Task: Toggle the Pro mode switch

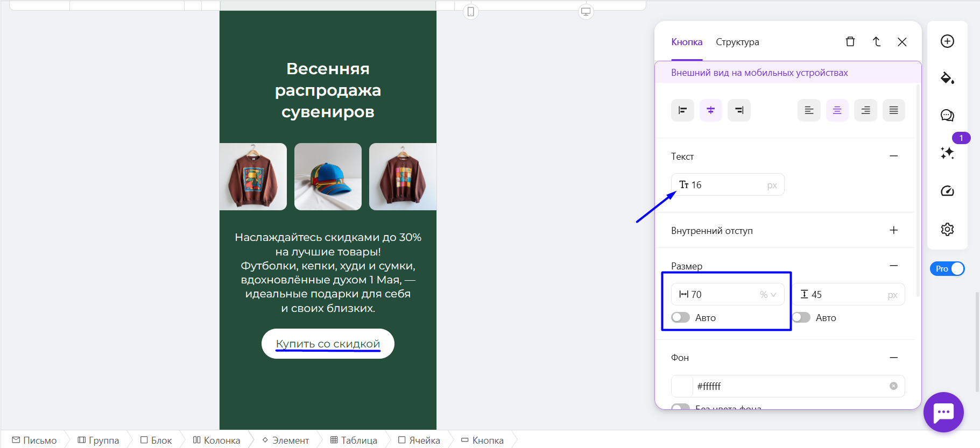Action: click(x=948, y=269)
